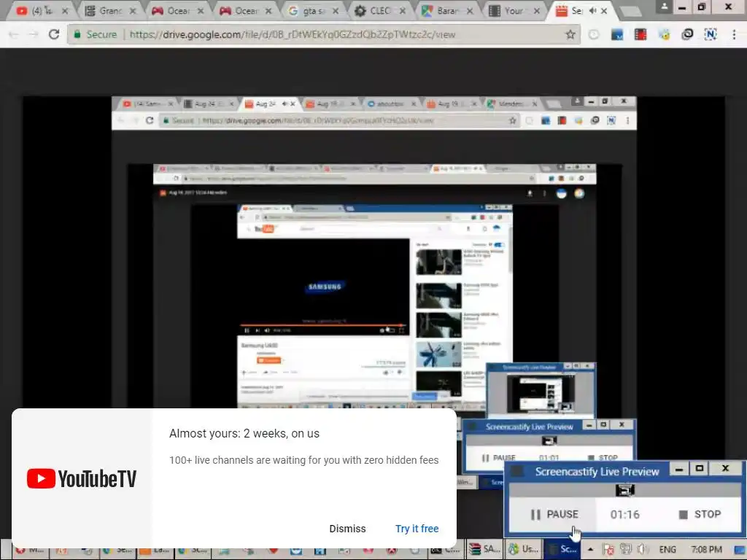Close the CLEO tab
The image size is (747, 560).
pyautogui.click(x=403, y=10)
